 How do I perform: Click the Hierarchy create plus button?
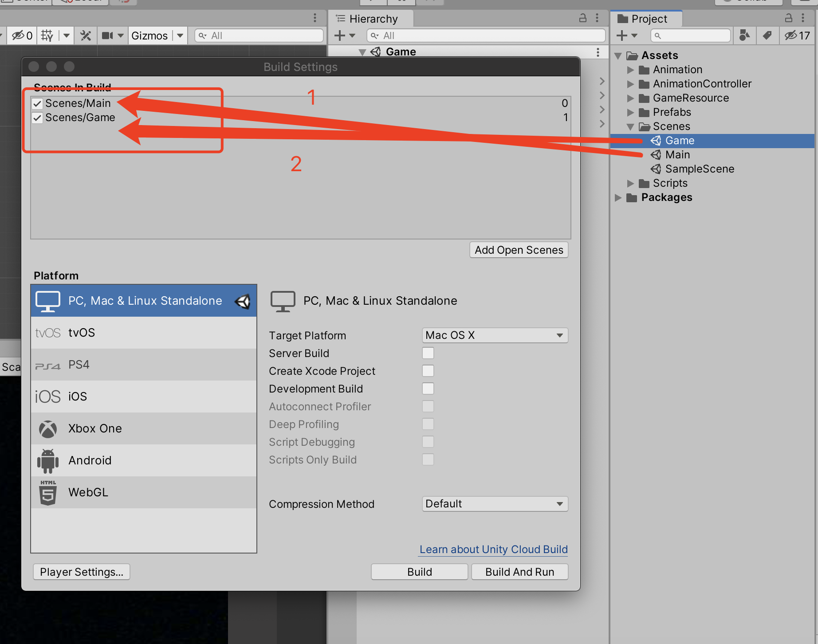339,35
